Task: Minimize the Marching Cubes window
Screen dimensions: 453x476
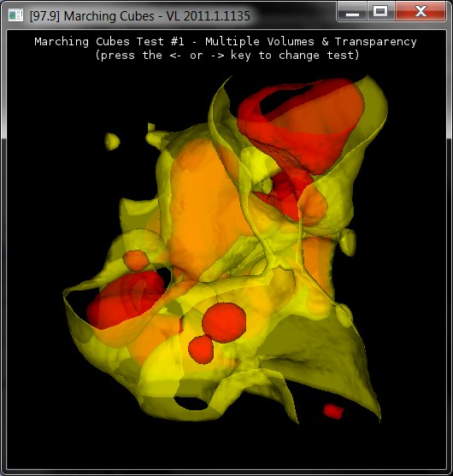Action: tap(352, 11)
